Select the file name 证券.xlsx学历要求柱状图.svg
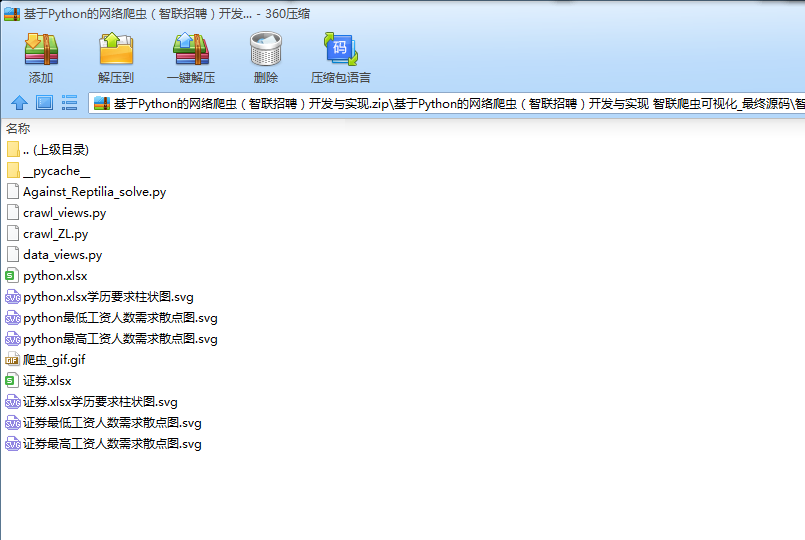 point(100,402)
